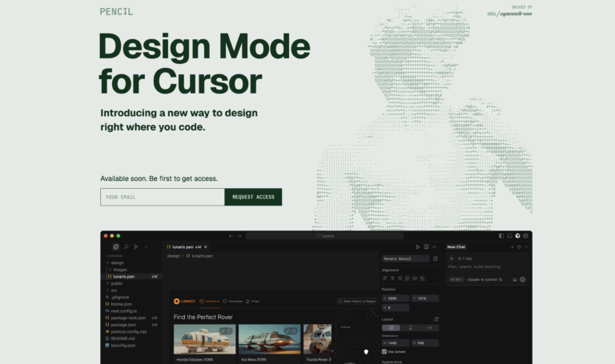This screenshot has width=615, height=364.
Task: Open the Explorer files icon in sidebar
Action: point(115,247)
